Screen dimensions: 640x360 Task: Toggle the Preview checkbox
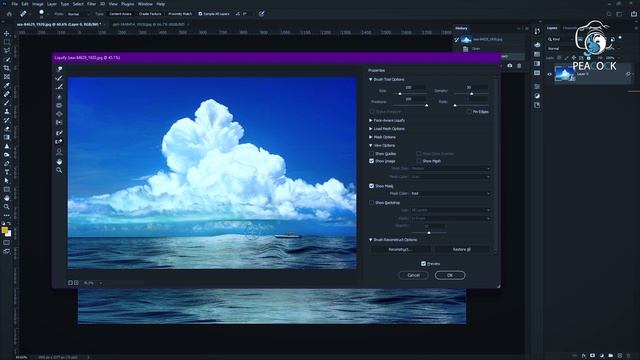(423, 264)
